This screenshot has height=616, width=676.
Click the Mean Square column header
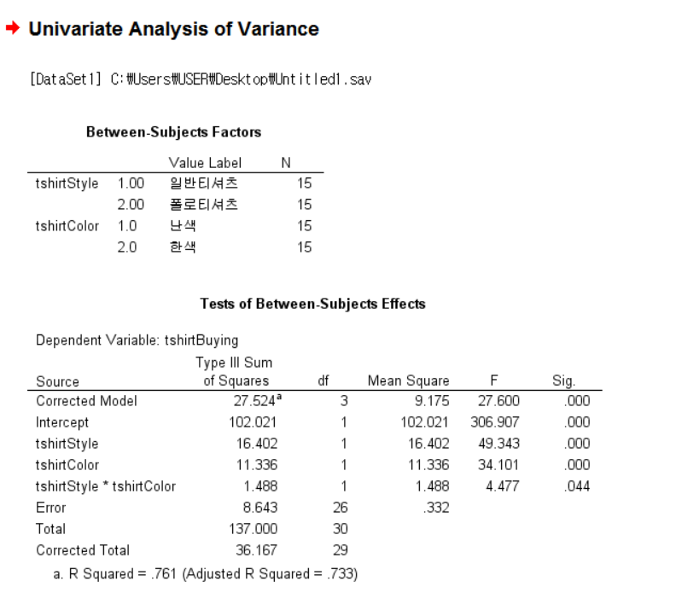coord(408,381)
